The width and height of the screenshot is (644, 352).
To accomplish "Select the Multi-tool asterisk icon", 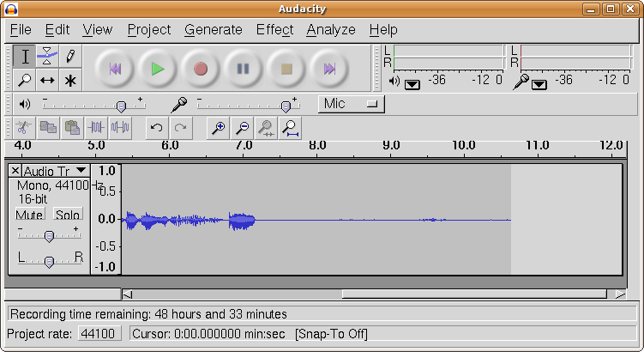I will point(70,81).
